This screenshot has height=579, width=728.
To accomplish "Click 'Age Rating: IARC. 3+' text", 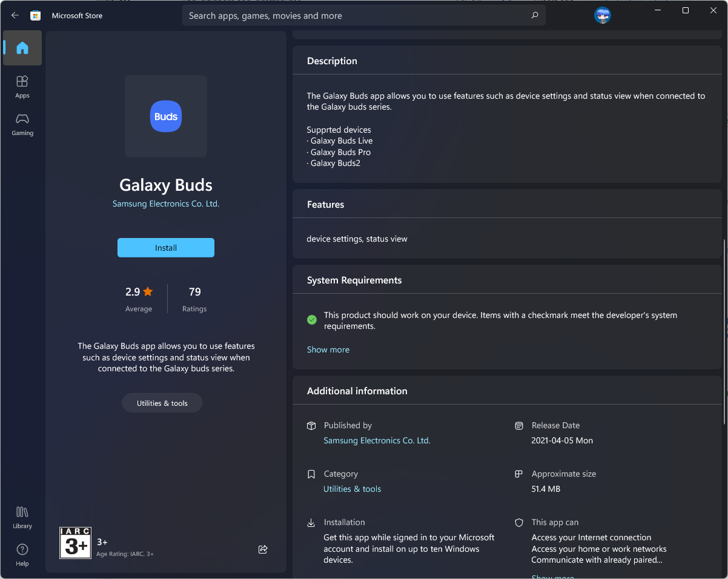I will pyautogui.click(x=125, y=554).
